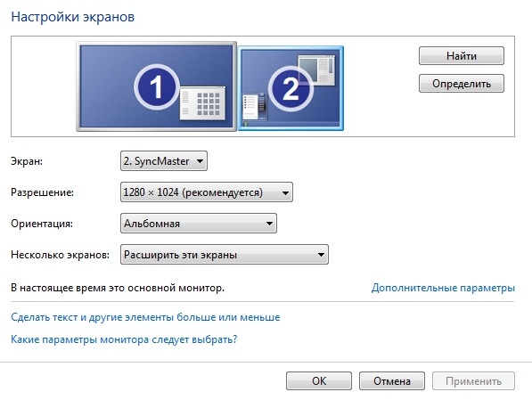Open link Сделать текст и другие элементы больше
Image resolution: width=532 pixels, height=400 pixels.
click(145, 317)
